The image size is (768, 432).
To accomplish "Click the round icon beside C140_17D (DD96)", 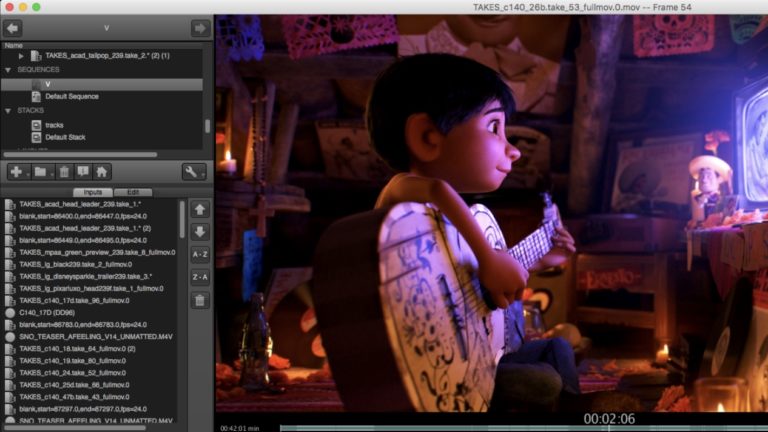I will (x=10, y=312).
